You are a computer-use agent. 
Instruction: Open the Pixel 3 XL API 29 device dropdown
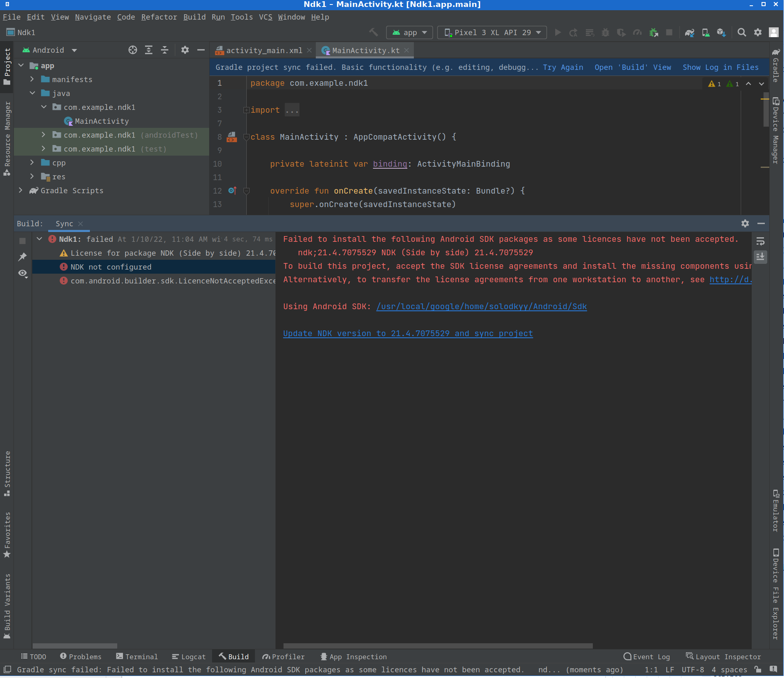(492, 33)
